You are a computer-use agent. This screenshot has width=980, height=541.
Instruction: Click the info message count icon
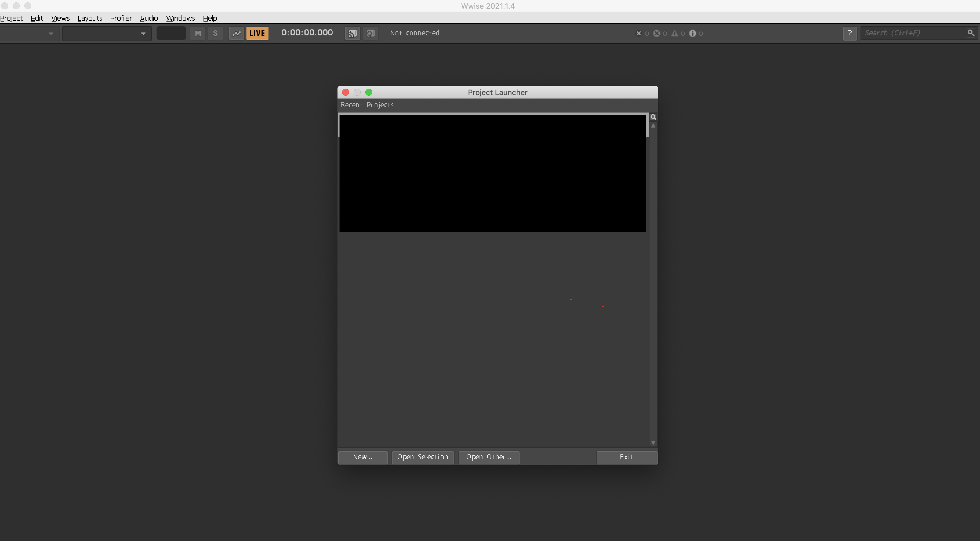coord(692,33)
